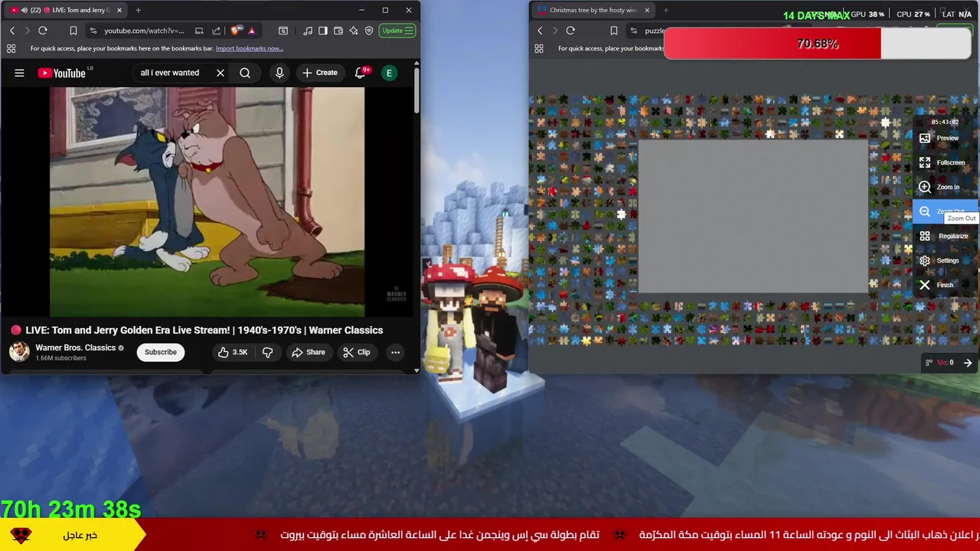The width and height of the screenshot is (980, 551).
Task: Open a new tab in YouTube window
Action: (x=138, y=10)
